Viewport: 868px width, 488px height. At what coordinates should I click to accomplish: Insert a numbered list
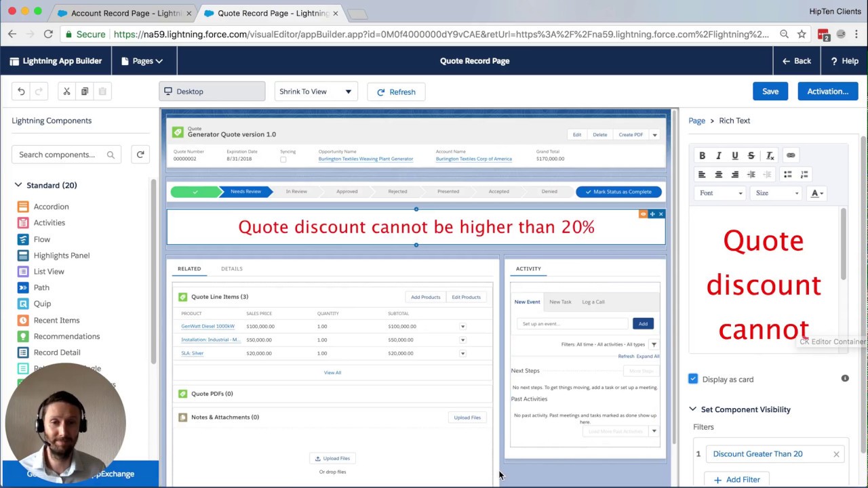(804, 175)
